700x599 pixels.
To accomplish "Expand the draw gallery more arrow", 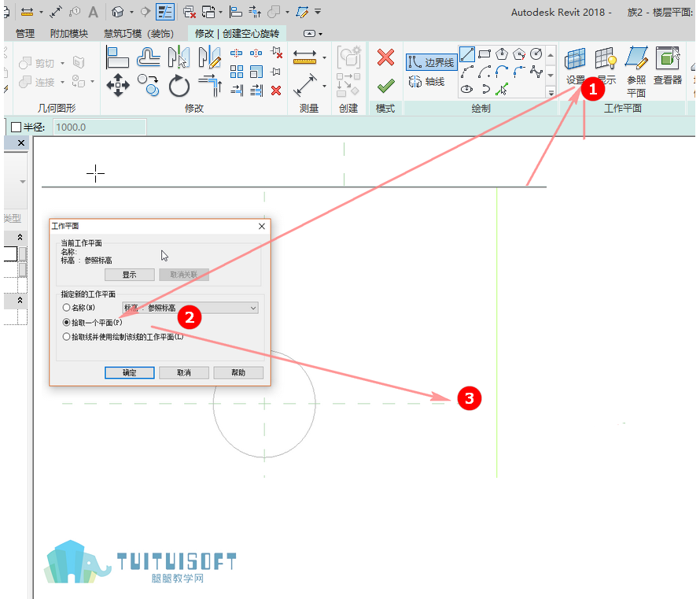I will 551,92.
